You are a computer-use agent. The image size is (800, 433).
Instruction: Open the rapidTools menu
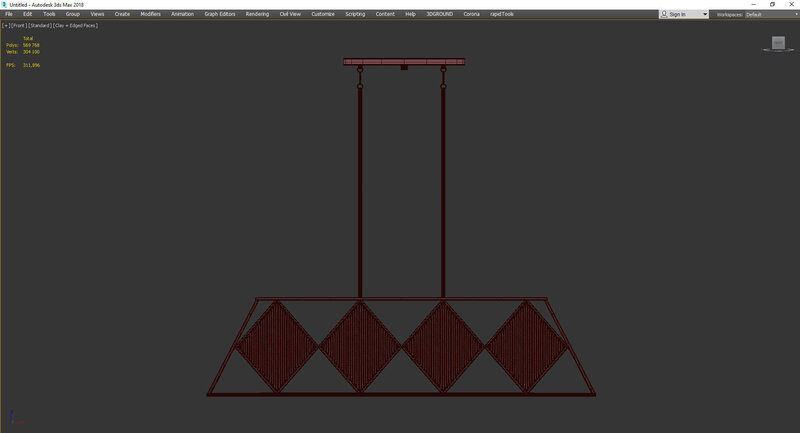pos(501,14)
